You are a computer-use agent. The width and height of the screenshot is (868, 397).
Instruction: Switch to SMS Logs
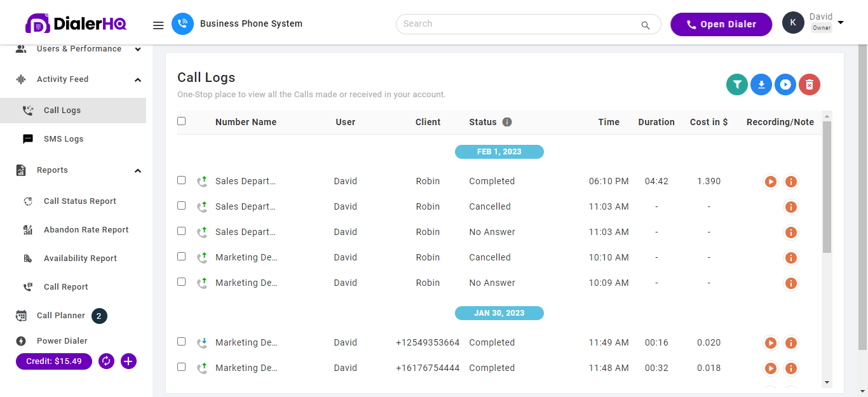tap(63, 138)
